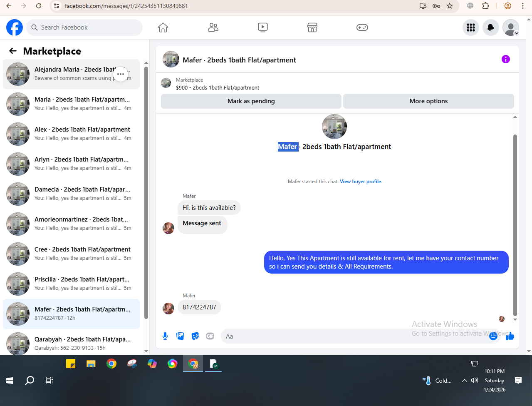Click the blue reply message bubble
532x406 pixels.
(x=386, y=262)
